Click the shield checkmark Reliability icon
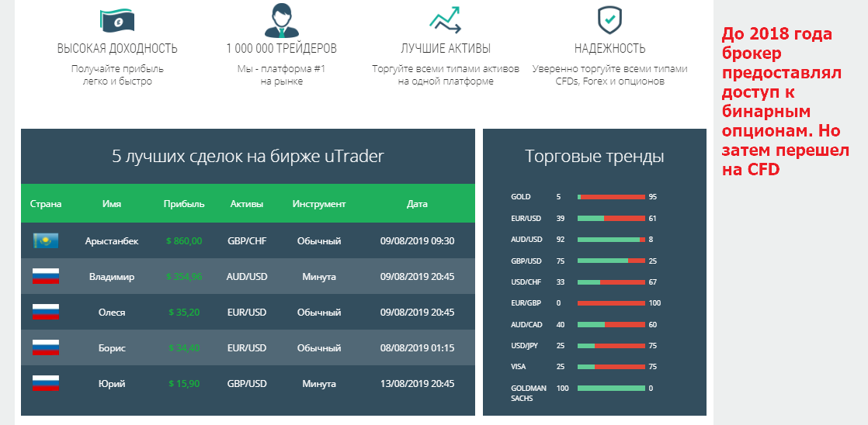The width and height of the screenshot is (868, 425). pyautogui.click(x=609, y=20)
